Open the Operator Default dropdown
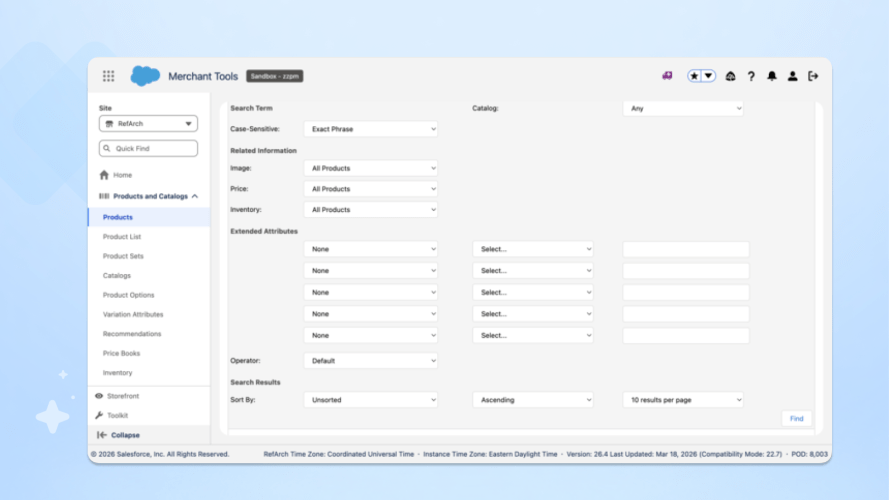The width and height of the screenshot is (889, 500). (x=371, y=361)
